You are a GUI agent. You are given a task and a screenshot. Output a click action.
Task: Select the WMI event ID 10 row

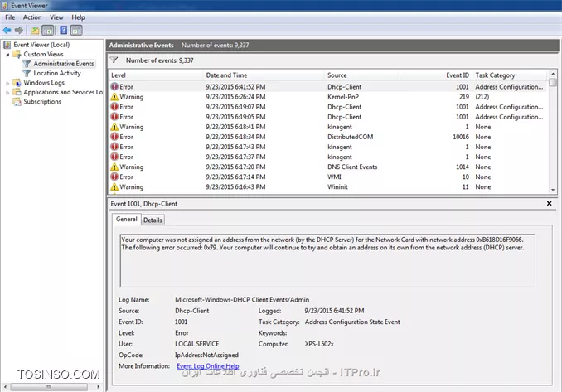point(328,177)
